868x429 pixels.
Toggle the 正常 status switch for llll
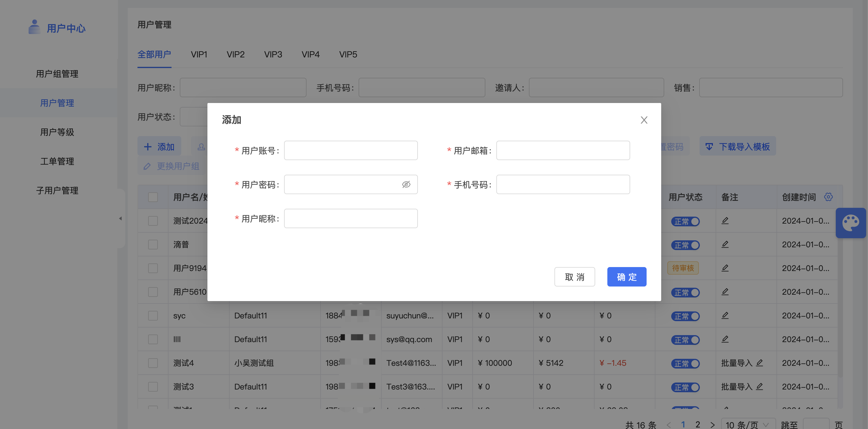pos(685,340)
